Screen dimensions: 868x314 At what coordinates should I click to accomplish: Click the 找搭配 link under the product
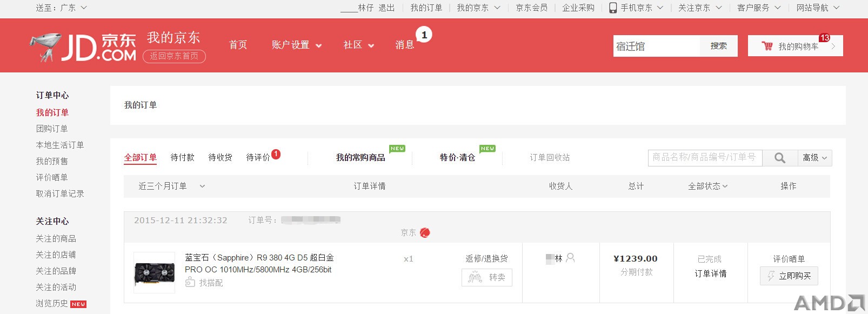point(211,283)
